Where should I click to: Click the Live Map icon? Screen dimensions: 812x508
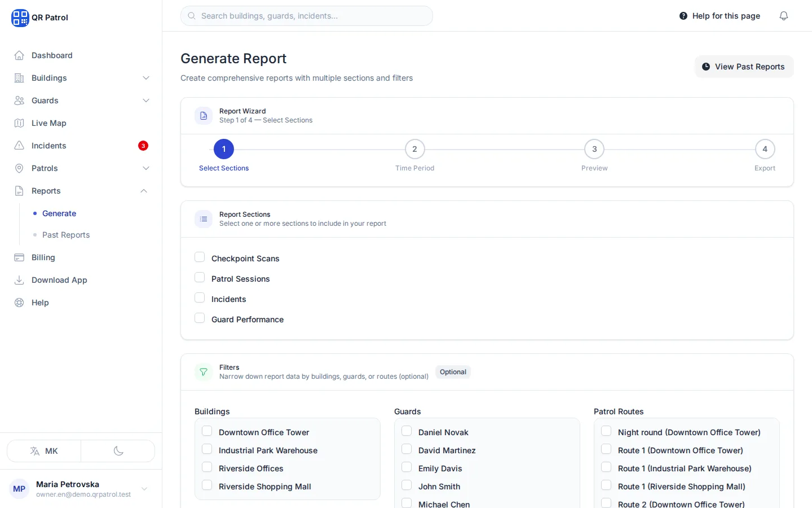tap(19, 123)
